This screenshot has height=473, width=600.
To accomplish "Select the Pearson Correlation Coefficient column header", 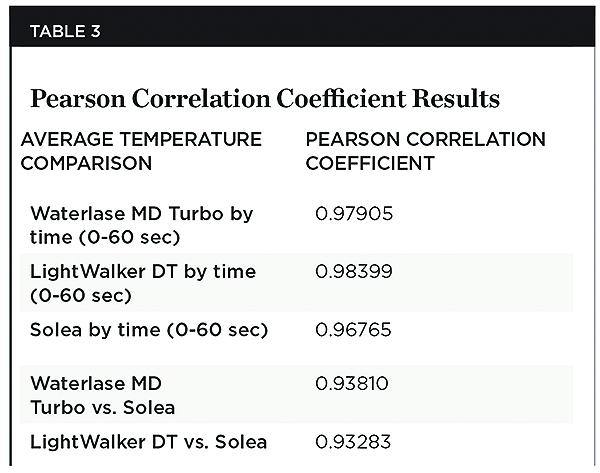I will click(x=425, y=150).
